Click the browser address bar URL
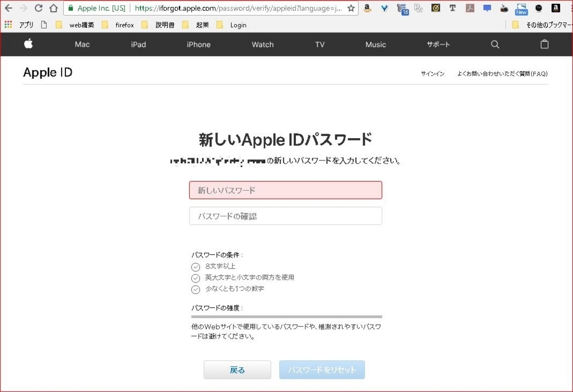Image resolution: width=573 pixels, height=392 pixels. (x=238, y=8)
